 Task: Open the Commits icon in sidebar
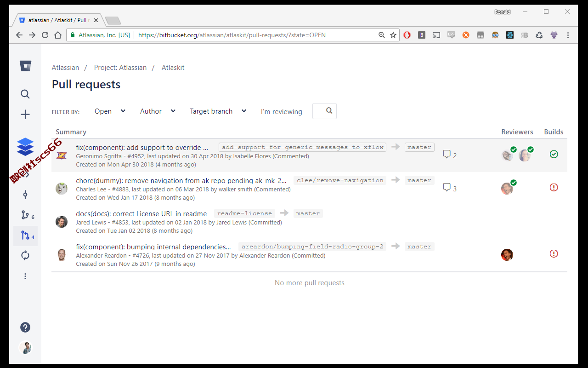[x=25, y=195]
